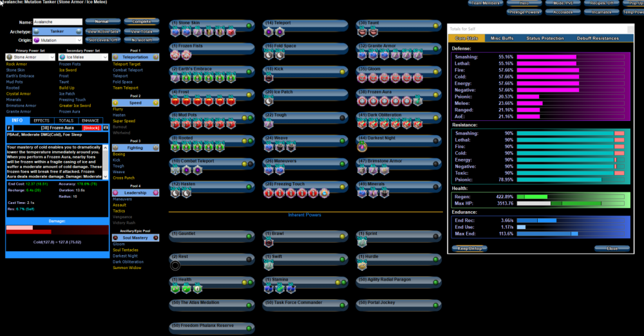This screenshot has width=644, height=336.
Task: Click the Name input field containing Avalanche
Action: pos(57,22)
